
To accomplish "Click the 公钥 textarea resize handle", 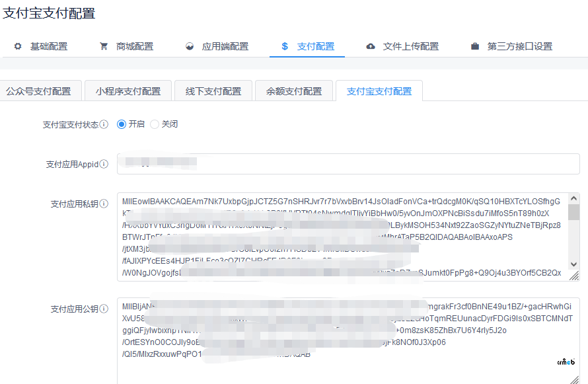I will [x=574, y=379].
